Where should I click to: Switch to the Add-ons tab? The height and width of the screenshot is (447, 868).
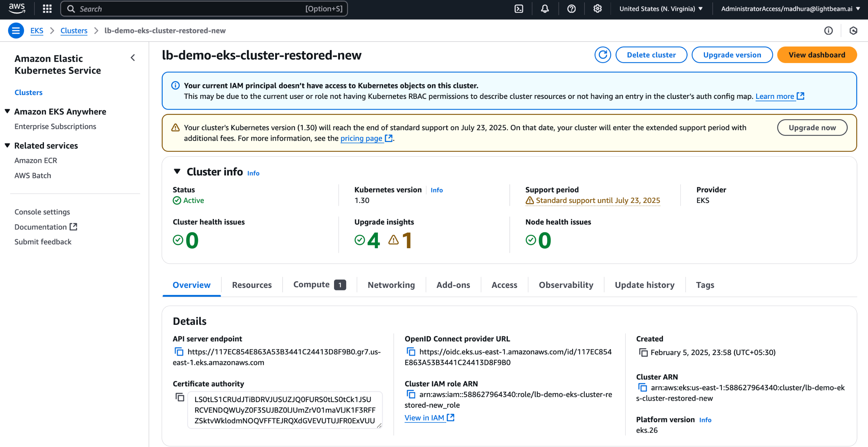pos(453,285)
